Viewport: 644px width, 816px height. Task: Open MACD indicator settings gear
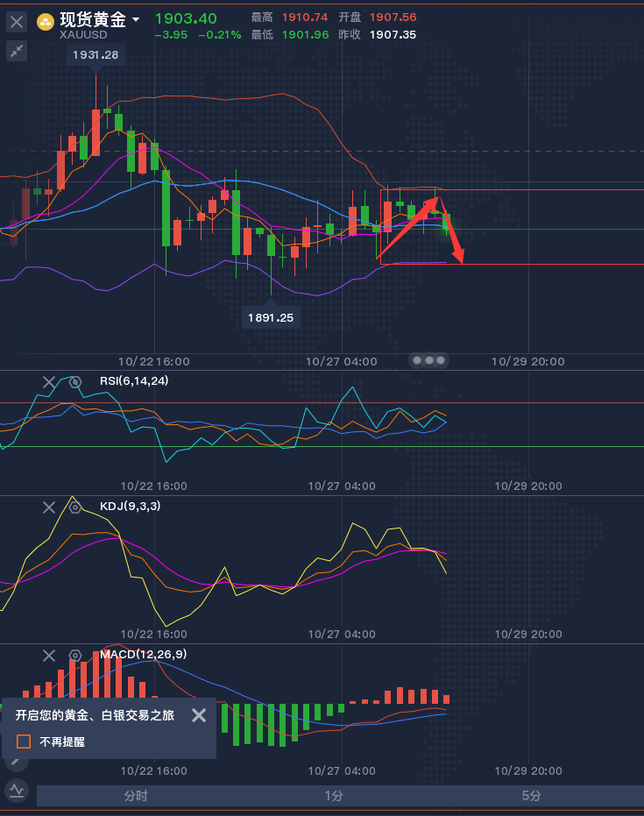click(x=75, y=656)
